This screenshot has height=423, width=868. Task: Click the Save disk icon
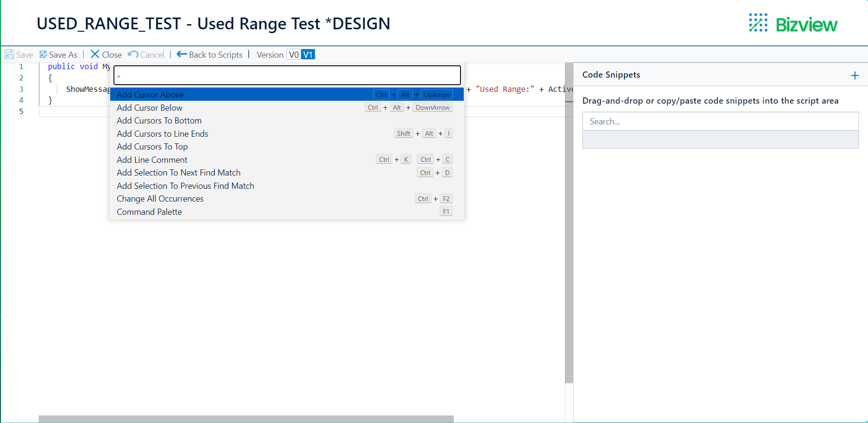[x=9, y=54]
